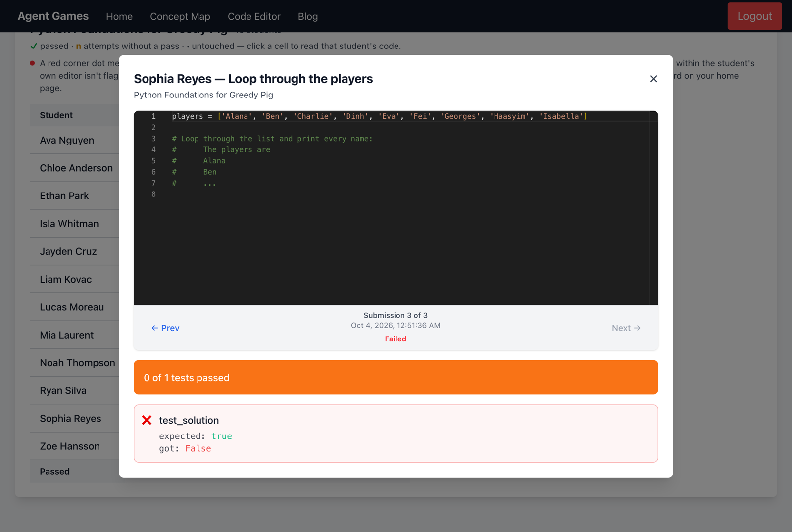Click the 'got: False' result line
This screenshot has width=792, height=532.
click(185, 448)
